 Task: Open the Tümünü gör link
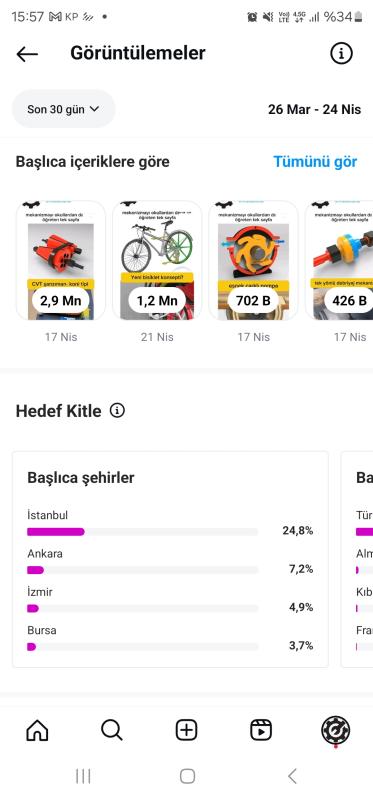[315, 162]
